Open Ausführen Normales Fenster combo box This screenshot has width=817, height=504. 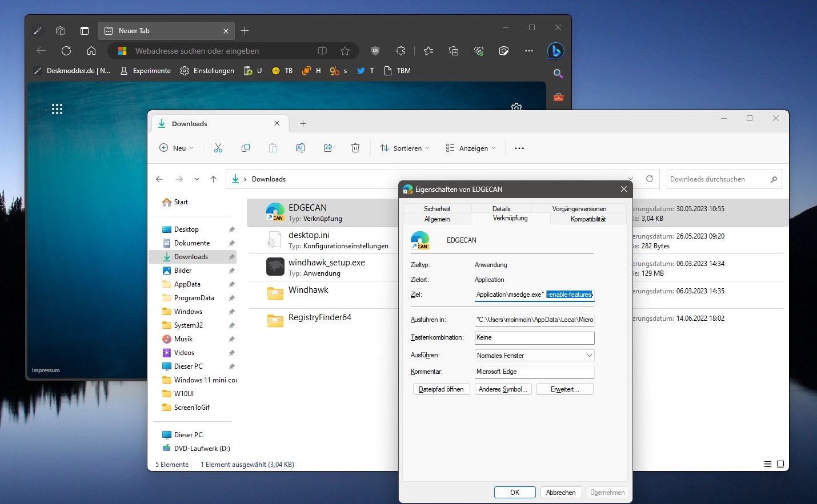click(535, 356)
